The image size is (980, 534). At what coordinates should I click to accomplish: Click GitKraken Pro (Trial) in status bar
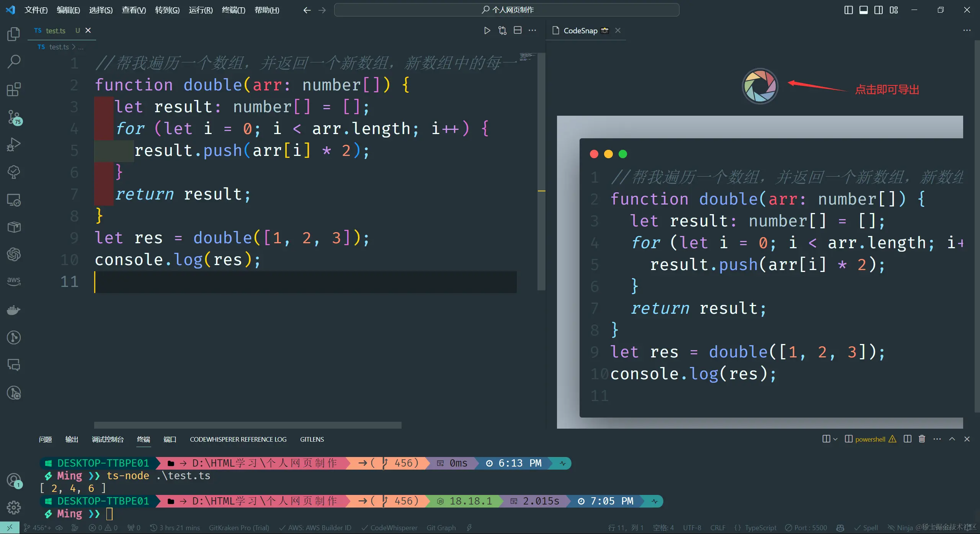239,527
